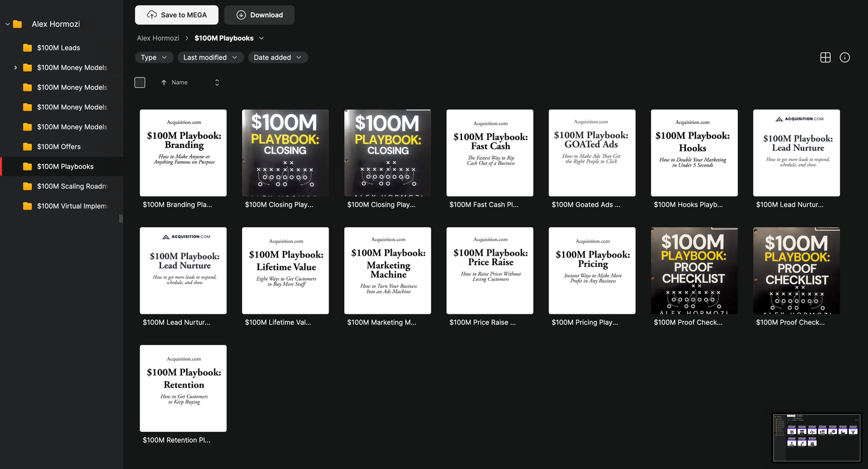Screen dimensions: 868x469
Task: Open the Date added filter dropdown
Action: point(278,58)
